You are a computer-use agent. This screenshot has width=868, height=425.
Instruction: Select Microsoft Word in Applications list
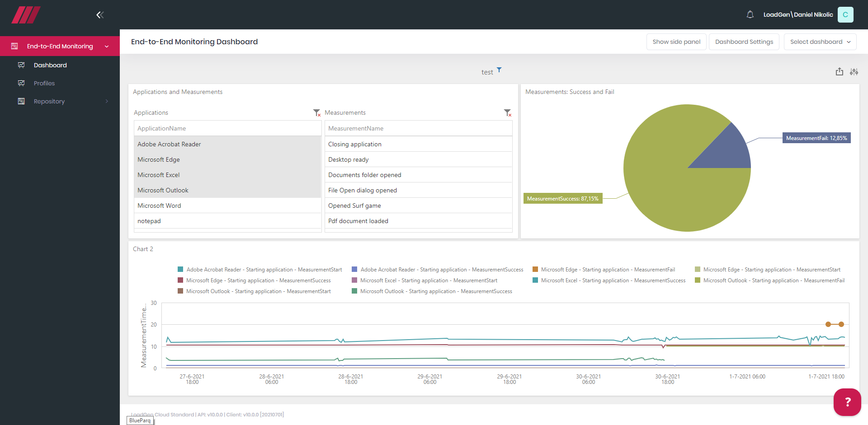tap(159, 205)
